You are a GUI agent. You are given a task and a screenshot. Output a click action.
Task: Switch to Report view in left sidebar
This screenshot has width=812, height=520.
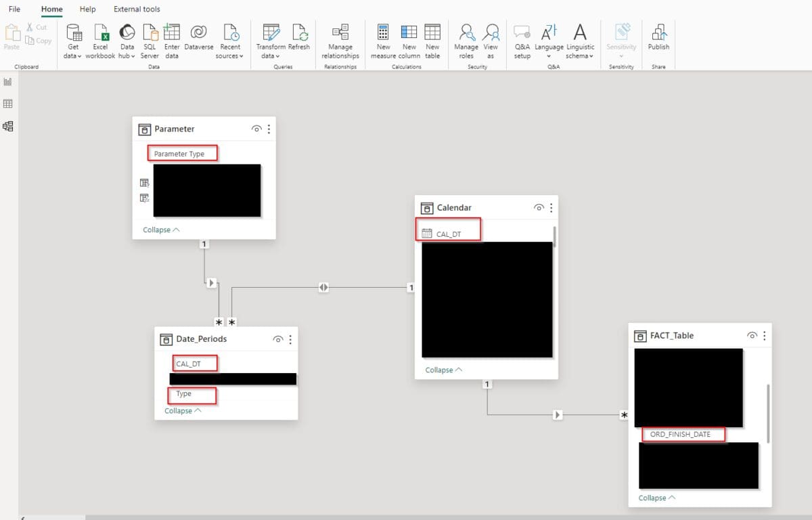[8, 81]
